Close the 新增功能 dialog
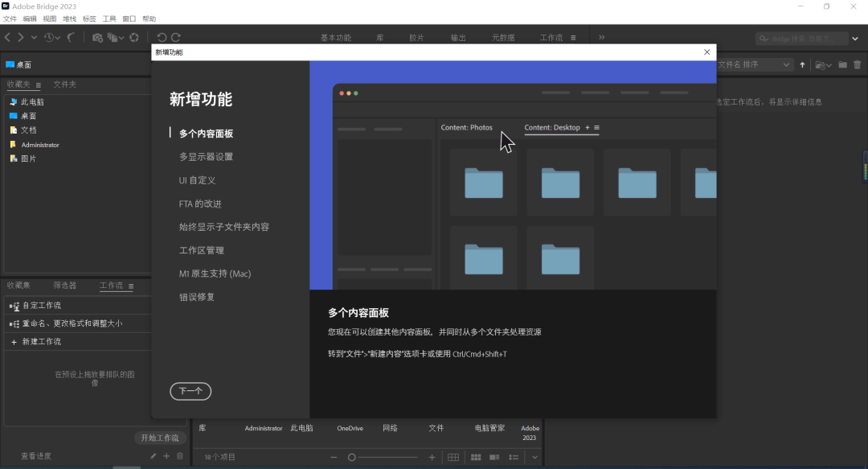 pyautogui.click(x=707, y=52)
